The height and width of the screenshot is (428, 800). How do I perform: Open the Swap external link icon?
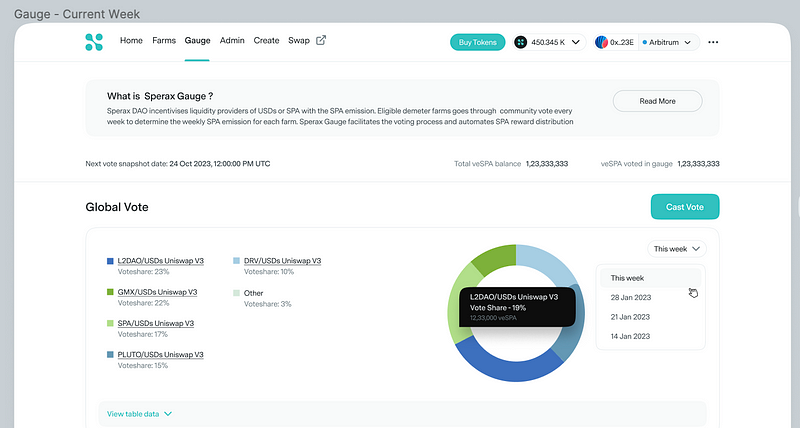(321, 40)
